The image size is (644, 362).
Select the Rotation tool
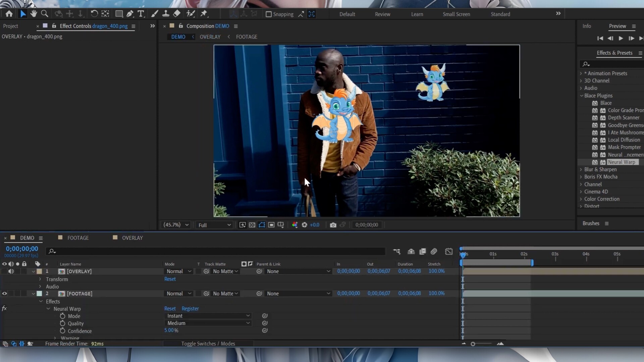pos(94,14)
